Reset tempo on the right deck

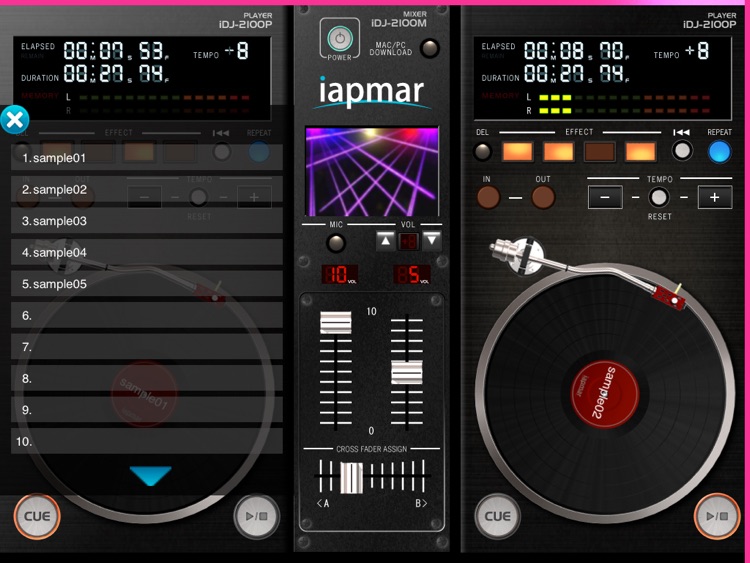coord(659,197)
